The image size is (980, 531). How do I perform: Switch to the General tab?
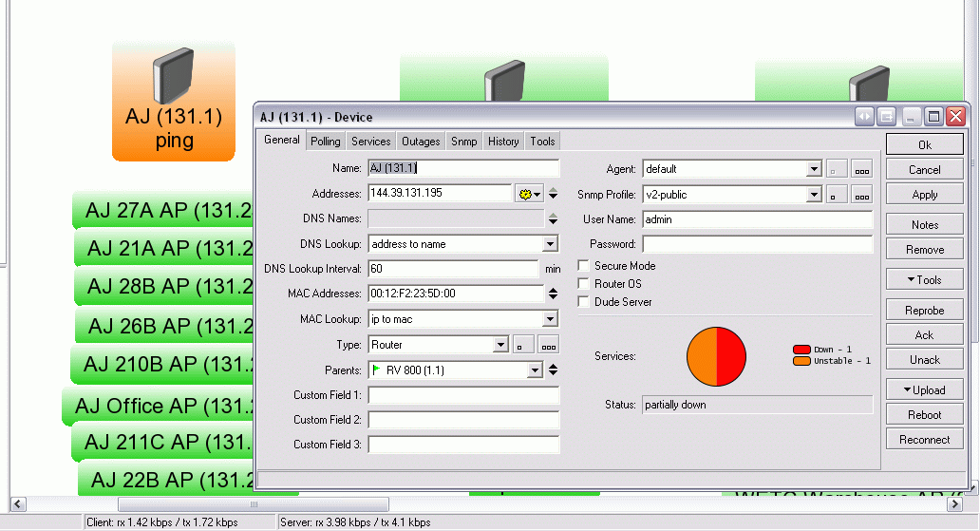[281, 140]
